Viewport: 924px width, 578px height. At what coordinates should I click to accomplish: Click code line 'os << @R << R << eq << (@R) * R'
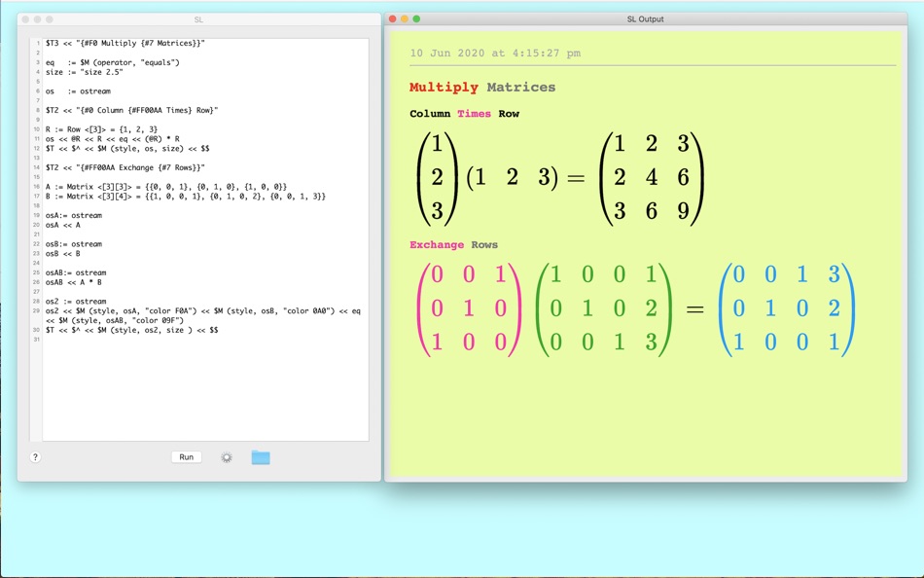coord(112,138)
